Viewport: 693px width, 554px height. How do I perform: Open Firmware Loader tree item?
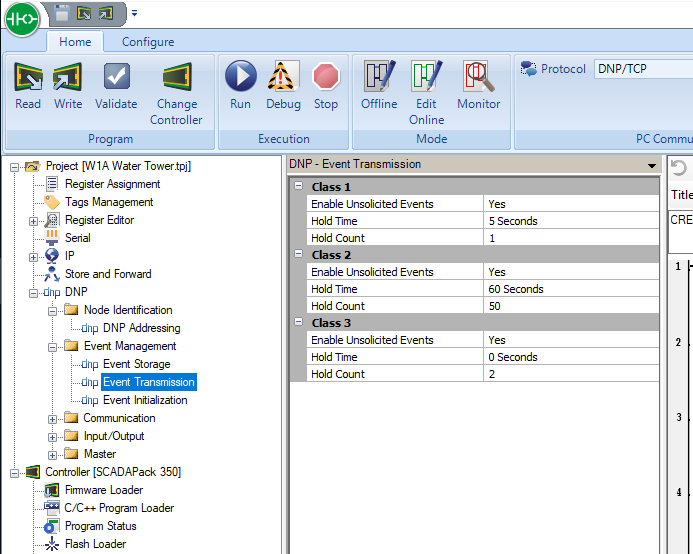[x=104, y=490]
